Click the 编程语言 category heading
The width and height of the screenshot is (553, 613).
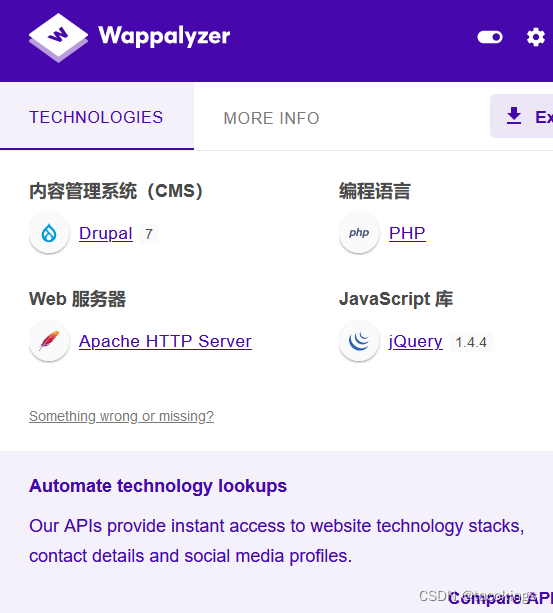pyautogui.click(x=374, y=191)
